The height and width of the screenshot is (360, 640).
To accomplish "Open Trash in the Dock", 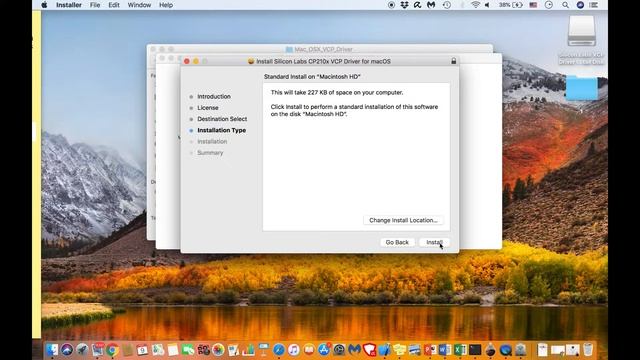I will click(588, 350).
